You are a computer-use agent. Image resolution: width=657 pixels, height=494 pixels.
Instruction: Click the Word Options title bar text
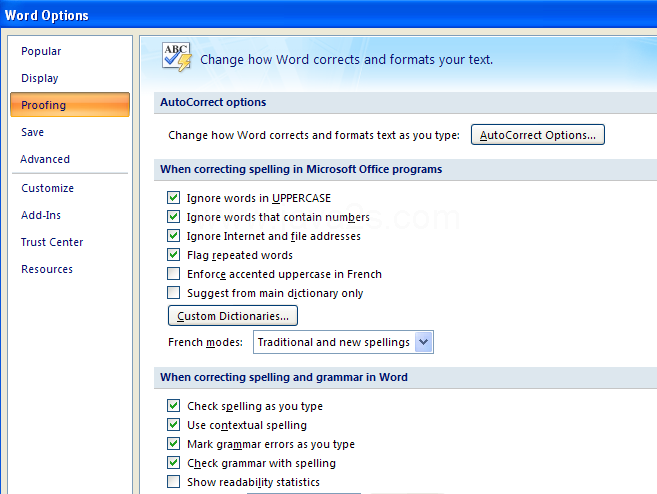click(x=47, y=16)
